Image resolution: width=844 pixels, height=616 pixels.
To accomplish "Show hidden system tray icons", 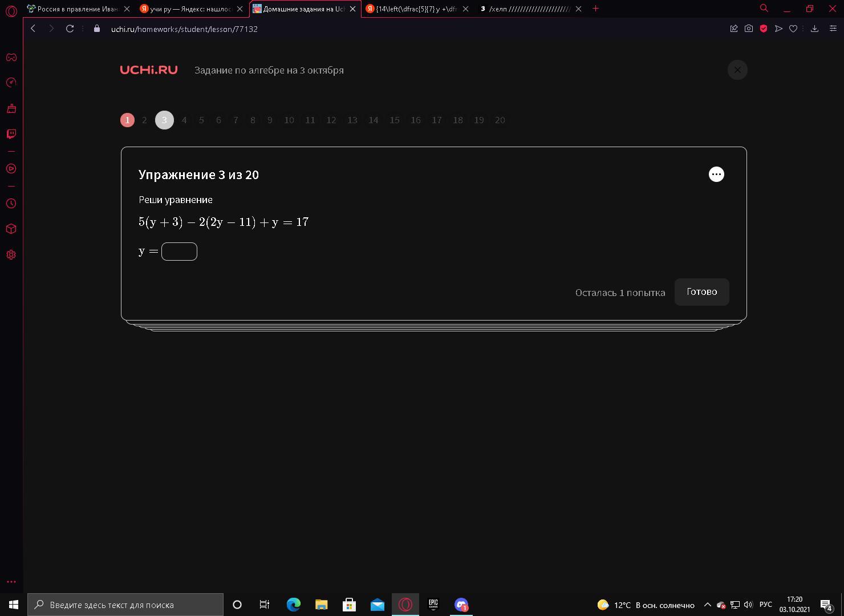I will [x=707, y=605].
